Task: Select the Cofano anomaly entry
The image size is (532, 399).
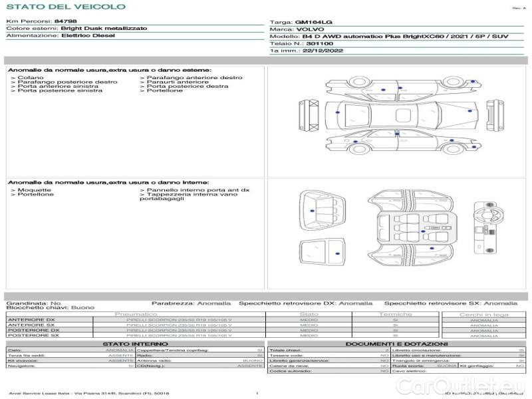Action: click(x=31, y=78)
